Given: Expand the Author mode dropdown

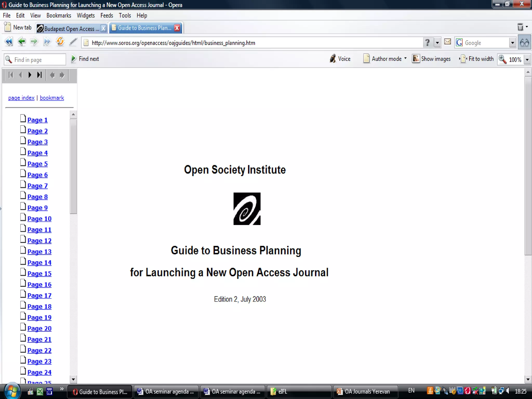Looking at the screenshot, I should 405,59.
